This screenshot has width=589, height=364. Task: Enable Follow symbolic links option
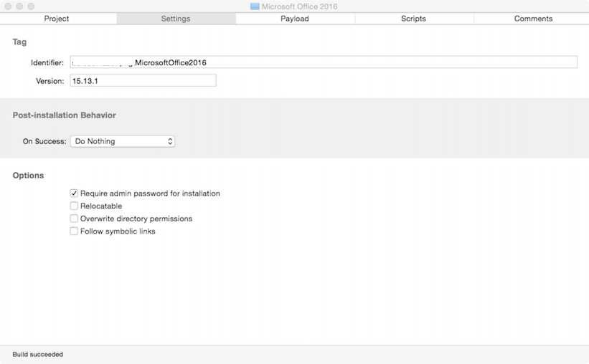74,231
